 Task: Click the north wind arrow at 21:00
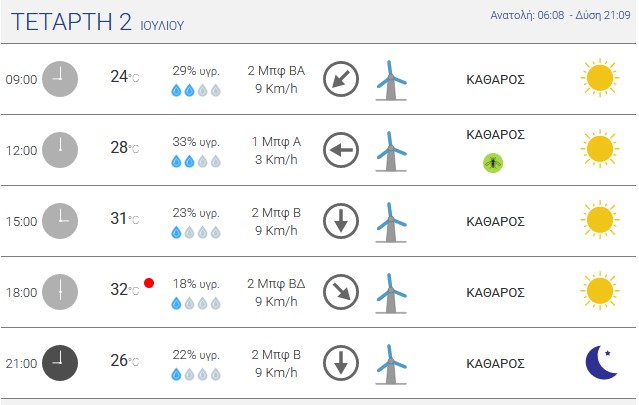pyautogui.click(x=341, y=363)
